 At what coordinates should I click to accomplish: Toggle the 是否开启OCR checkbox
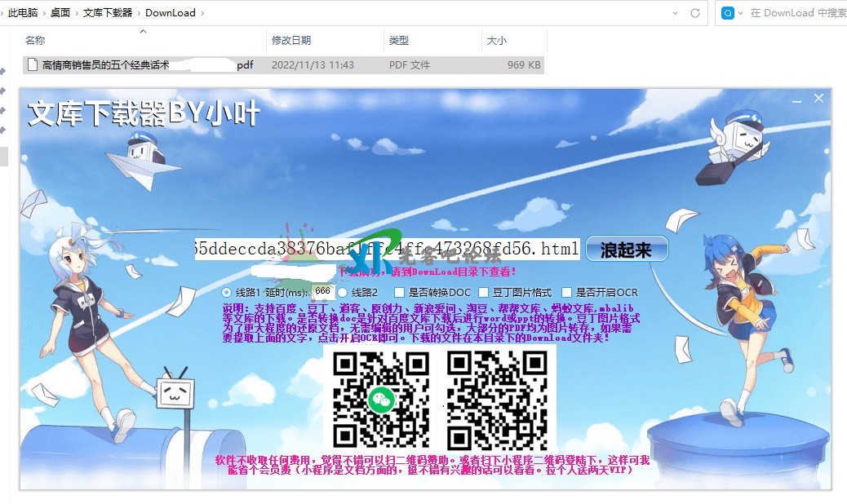click(x=566, y=292)
